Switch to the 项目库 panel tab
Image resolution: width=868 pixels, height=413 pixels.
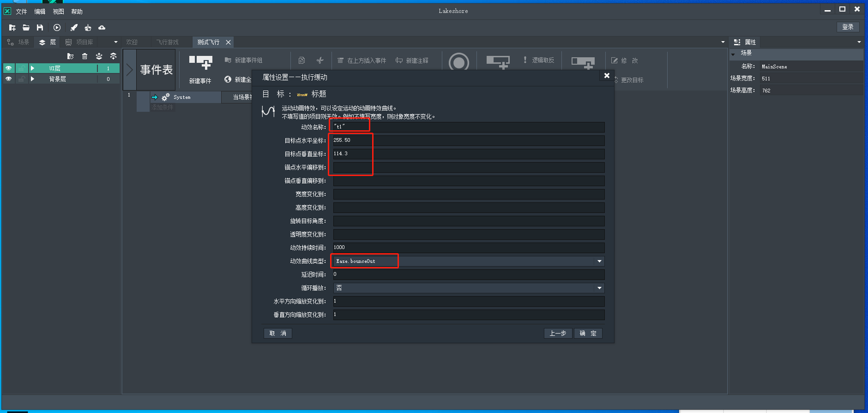click(79, 42)
